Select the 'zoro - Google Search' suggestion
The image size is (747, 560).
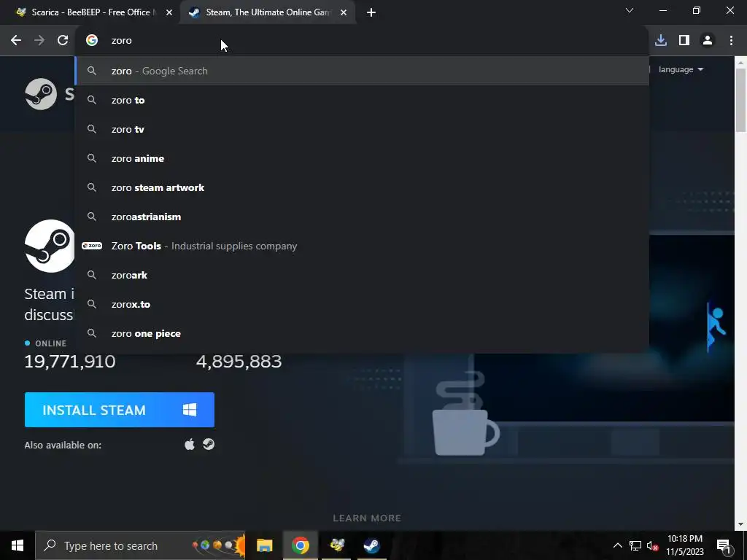click(x=362, y=71)
